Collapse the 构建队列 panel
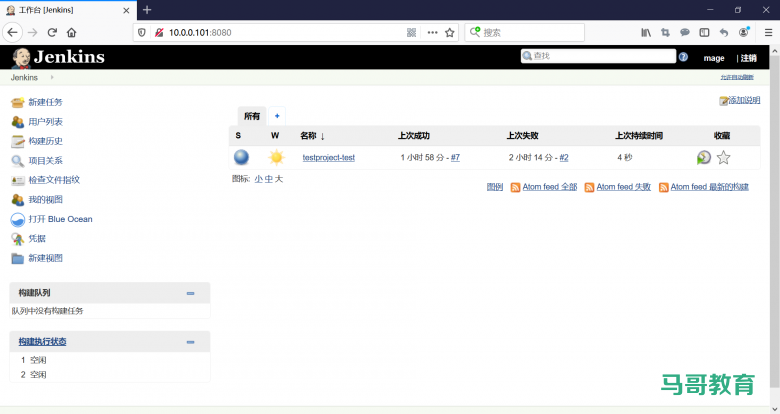Image resolution: width=780 pixels, height=414 pixels. coord(191,294)
